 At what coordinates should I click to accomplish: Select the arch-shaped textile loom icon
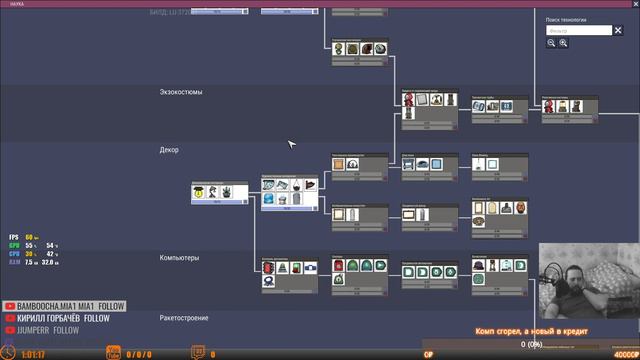(x=352, y=164)
